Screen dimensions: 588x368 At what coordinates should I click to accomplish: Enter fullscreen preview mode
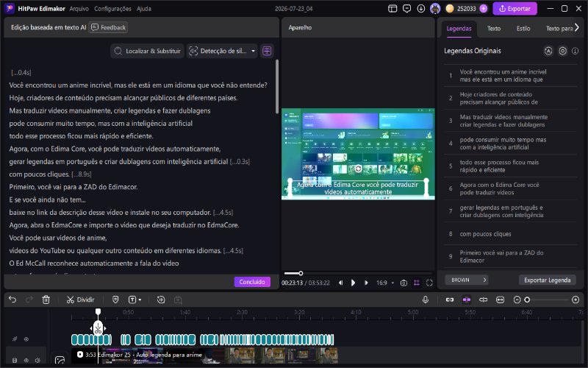[429, 283]
